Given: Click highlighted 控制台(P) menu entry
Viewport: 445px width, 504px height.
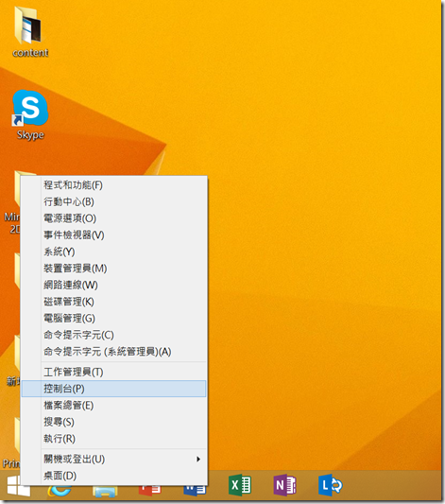Looking at the screenshot, I should [113, 389].
